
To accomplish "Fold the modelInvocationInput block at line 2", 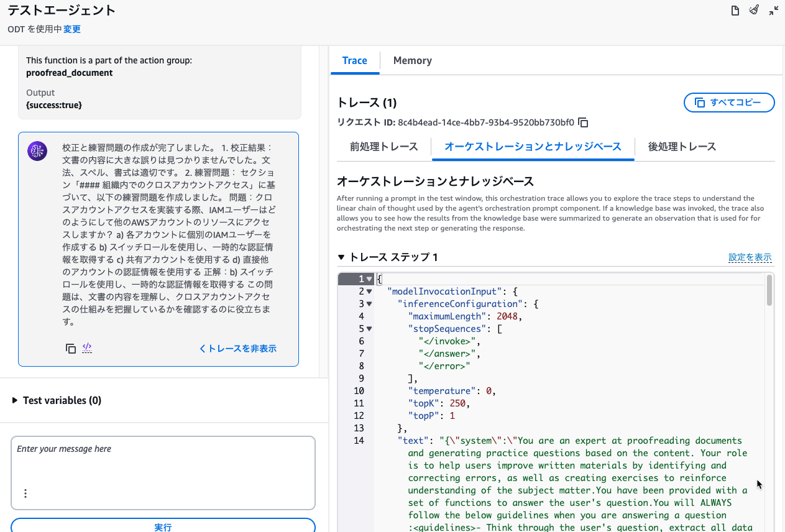I will coord(369,291).
